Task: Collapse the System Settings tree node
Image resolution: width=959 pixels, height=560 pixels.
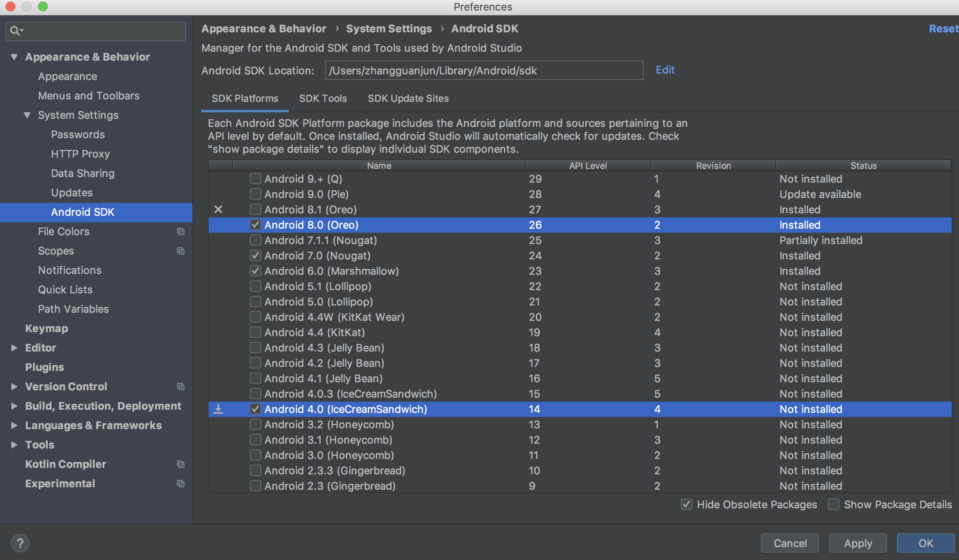Action: (x=27, y=115)
